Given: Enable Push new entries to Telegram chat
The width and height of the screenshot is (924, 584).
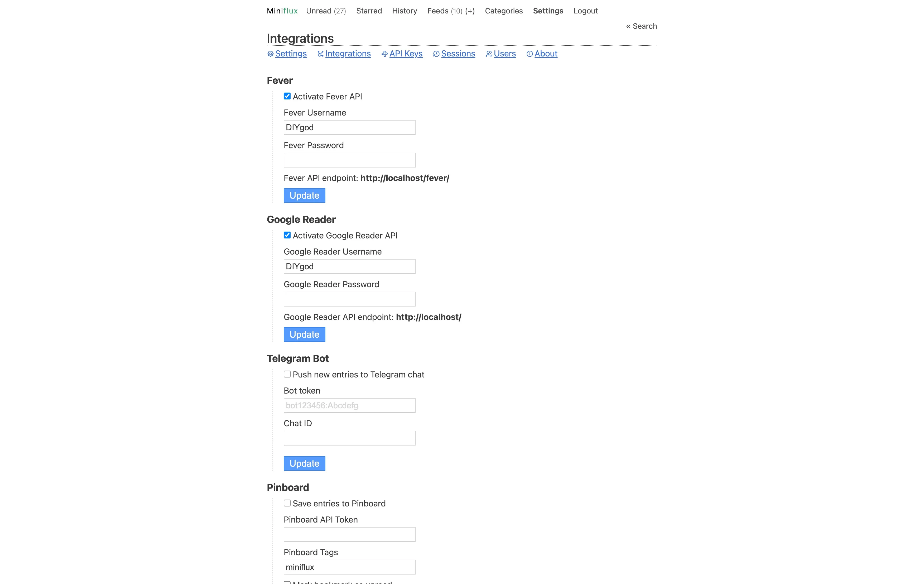Looking at the screenshot, I should coord(287,374).
